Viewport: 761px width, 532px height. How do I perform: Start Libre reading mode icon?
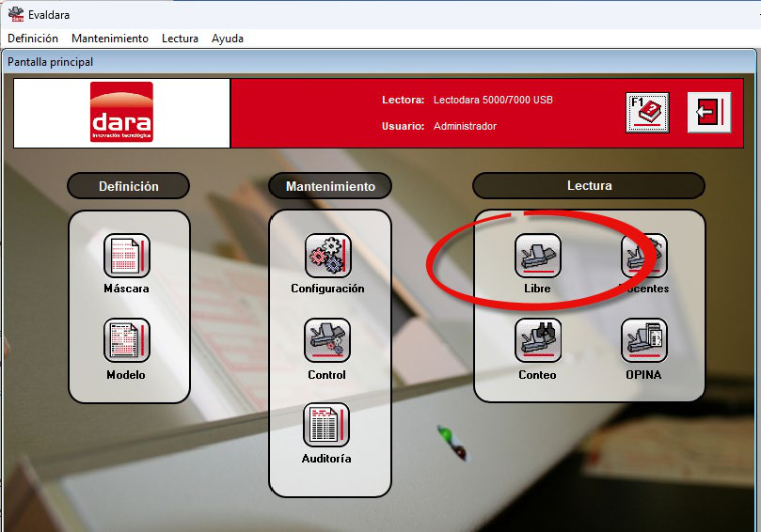(538, 256)
